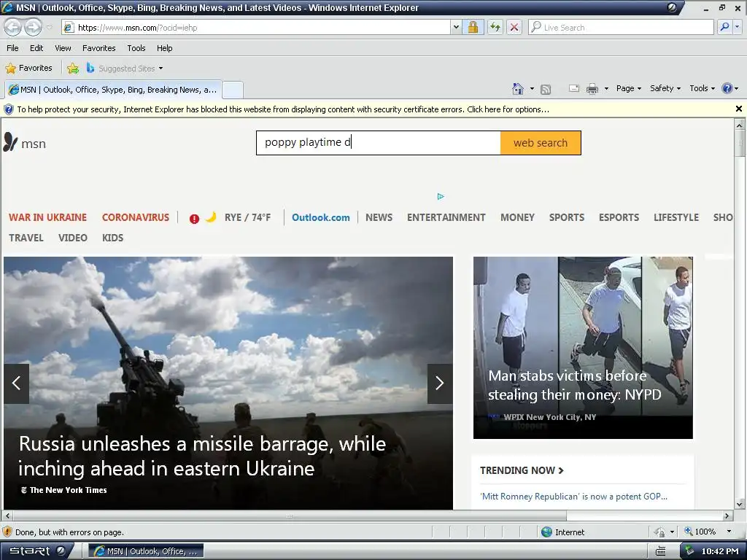Viewport: 747px width, 560px height.
Task: Open the command bar Tools dropdown
Action: 703,88
